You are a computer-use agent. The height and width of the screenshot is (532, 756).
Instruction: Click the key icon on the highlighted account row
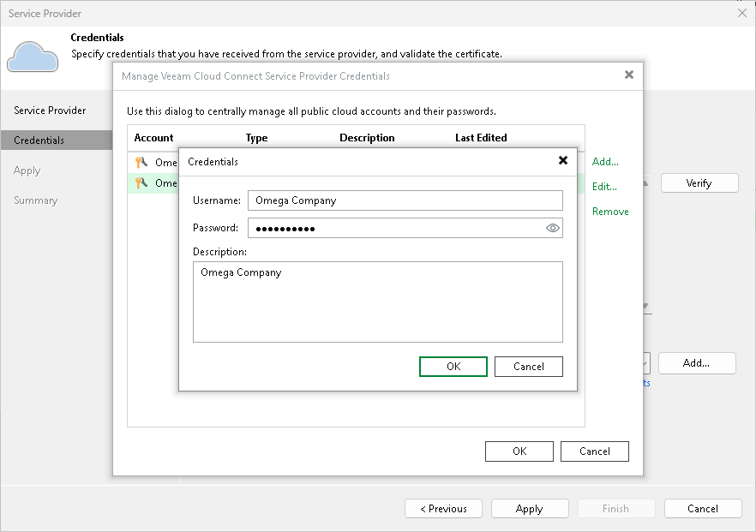pyautogui.click(x=144, y=182)
